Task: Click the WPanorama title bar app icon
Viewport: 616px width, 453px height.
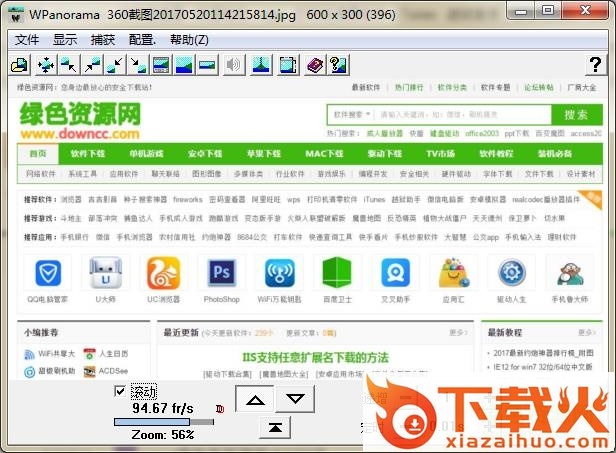Action: click(16, 15)
